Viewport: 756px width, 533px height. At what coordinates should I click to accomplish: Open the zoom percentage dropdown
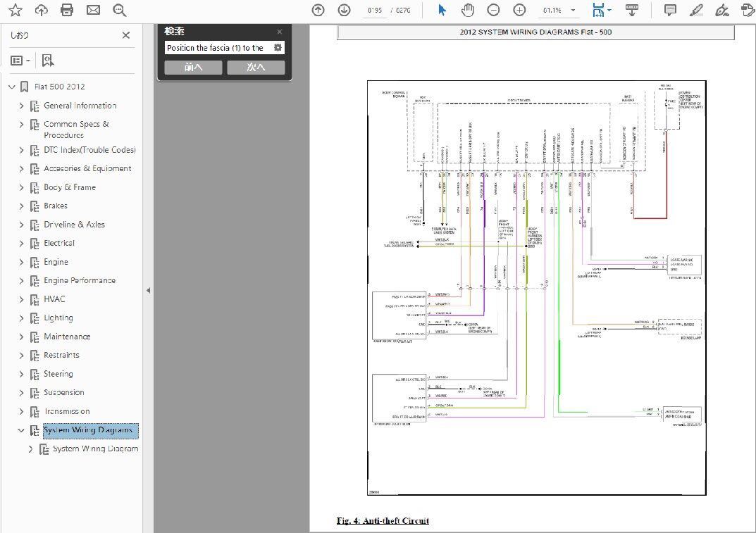coord(574,11)
